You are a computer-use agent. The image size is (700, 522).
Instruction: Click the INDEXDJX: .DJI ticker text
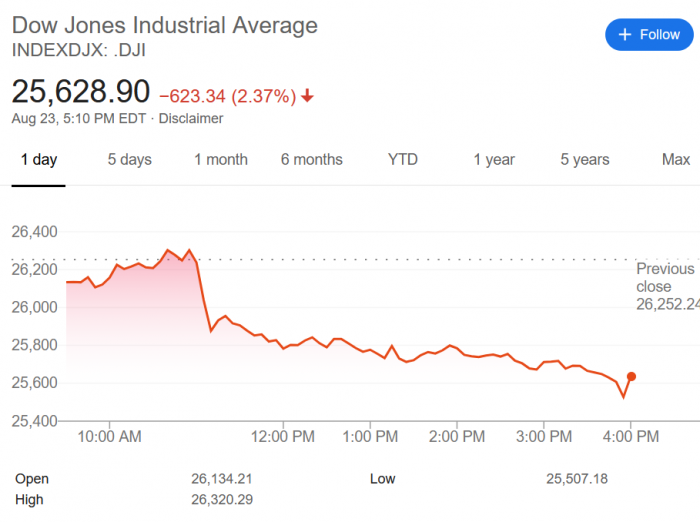click(x=74, y=49)
